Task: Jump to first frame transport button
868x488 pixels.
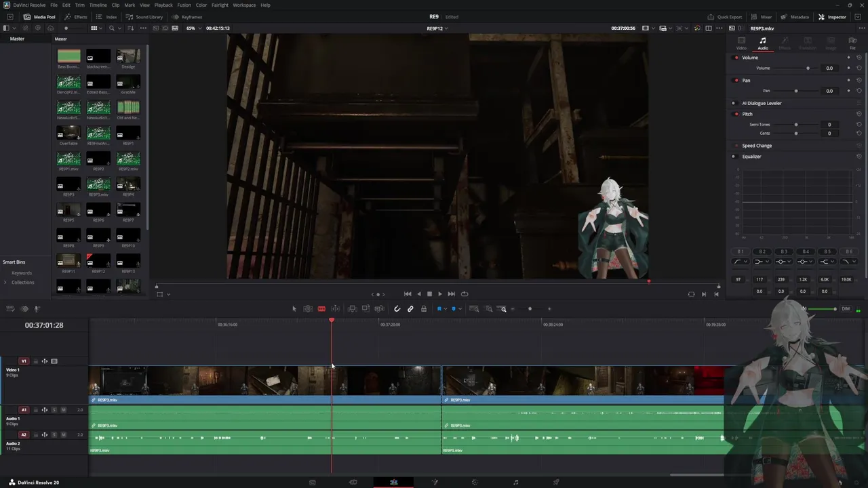Action: tap(408, 294)
